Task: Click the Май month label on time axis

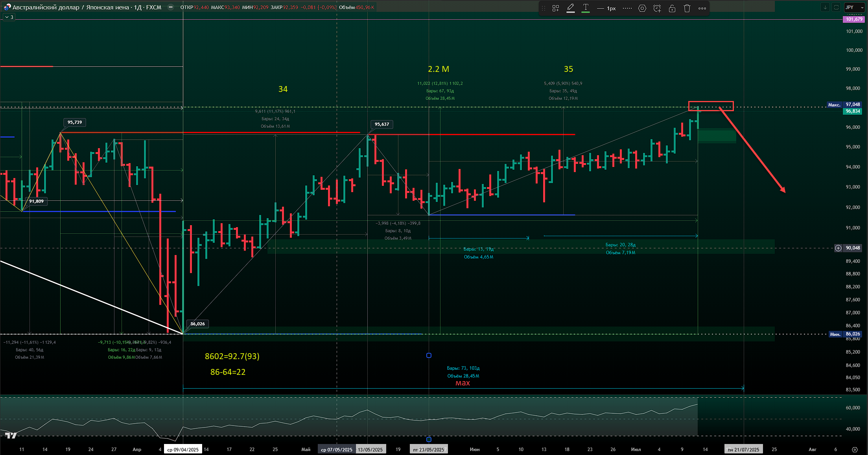Action: (x=306, y=449)
